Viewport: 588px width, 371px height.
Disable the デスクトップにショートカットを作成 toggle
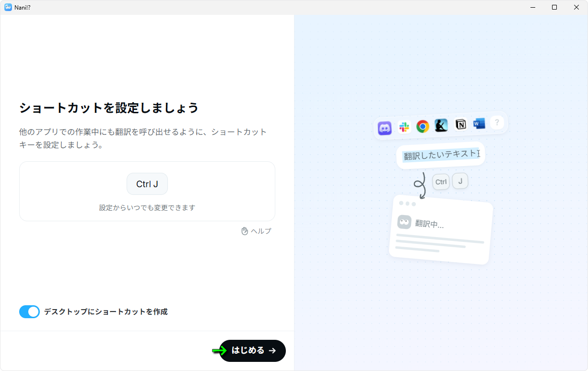[x=29, y=312]
